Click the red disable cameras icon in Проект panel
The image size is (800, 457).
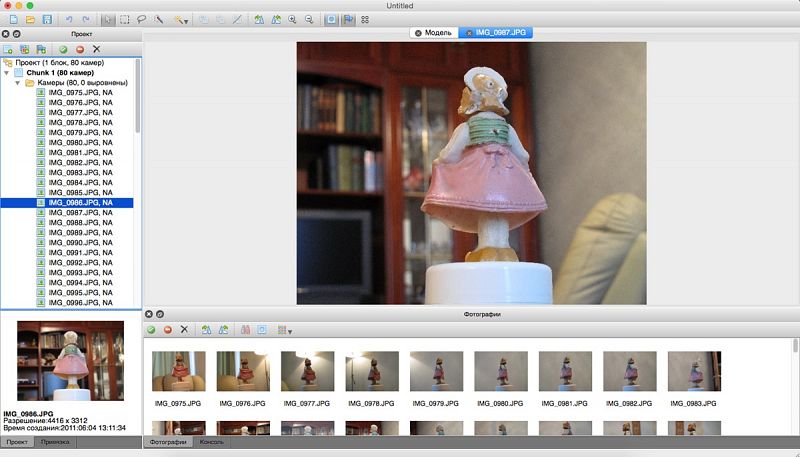point(80,48)
